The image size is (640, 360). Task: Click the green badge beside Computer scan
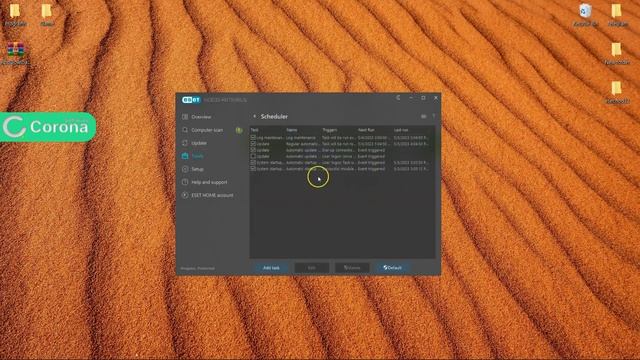[239, 130]
